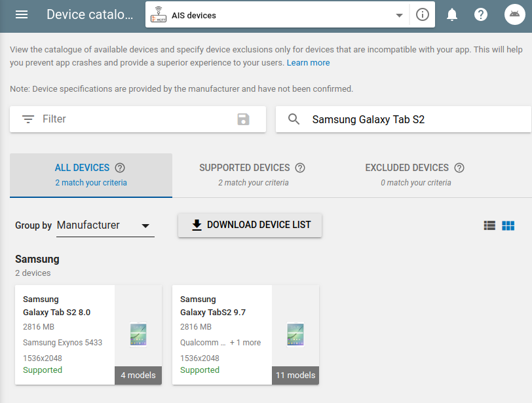The width and height of the screenshot is (532, 403).
Task: Click the save filter floppy icon
Action: (243, 119)
